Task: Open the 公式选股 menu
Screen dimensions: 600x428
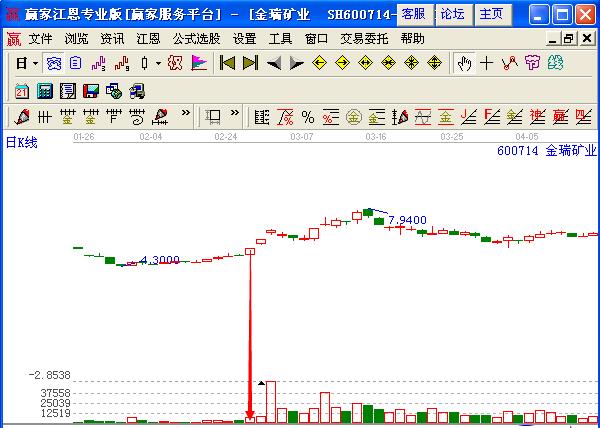Action: (x=196, y=39)
